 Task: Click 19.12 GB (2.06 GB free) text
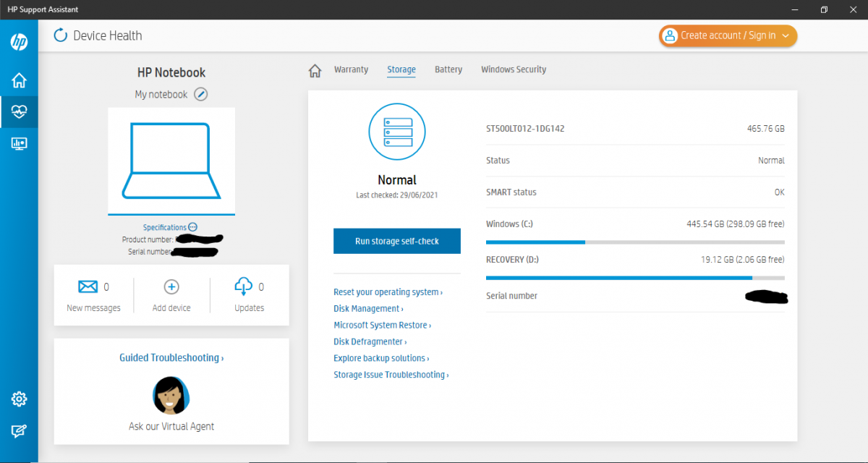pyautogui.click(x=743, y=260)
